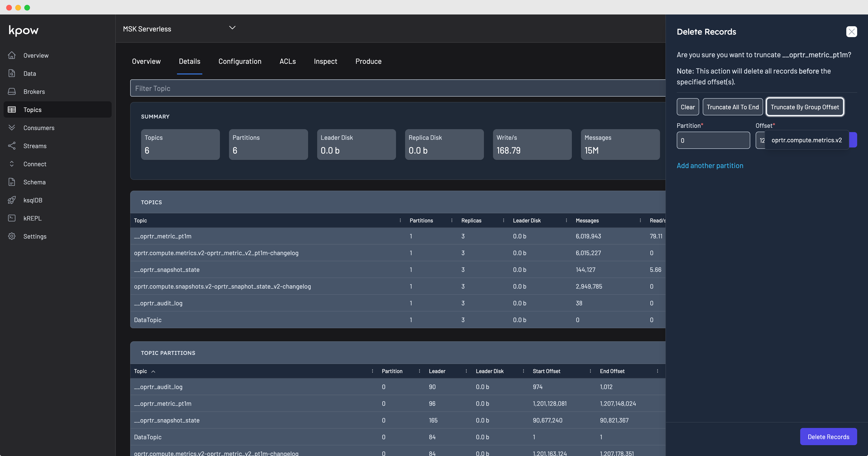
Task: Open Start Offset column menu
Action: point(590,371)
